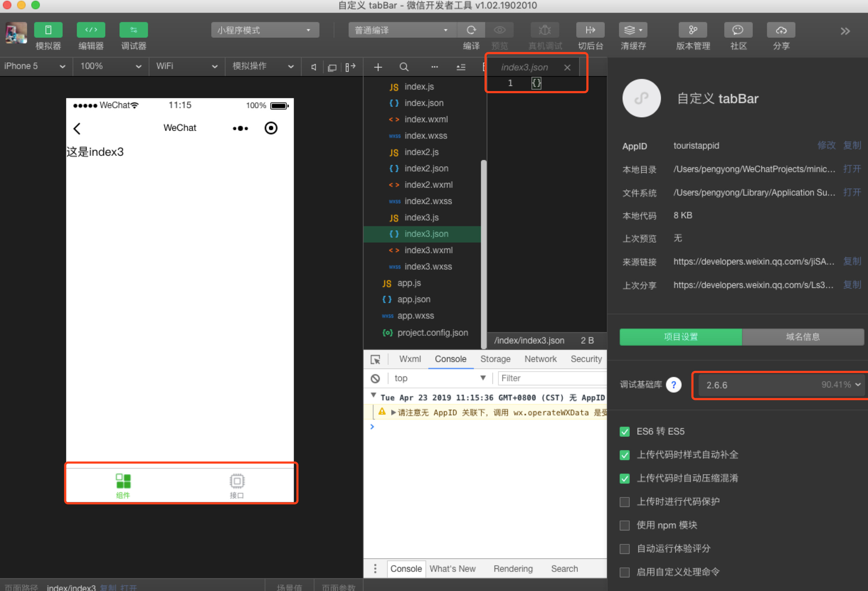
Task: Open the WiFi network dropdown
Action: point(187,66)
